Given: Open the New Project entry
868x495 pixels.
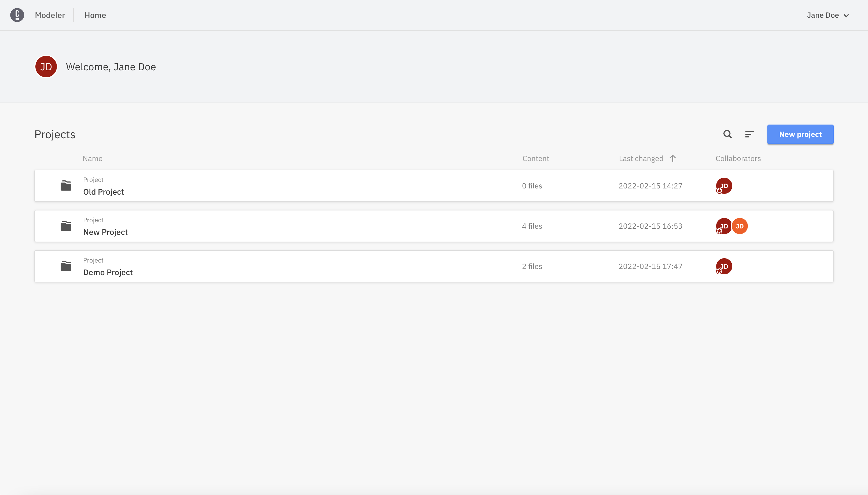Looking at the screenshot, I should (105, 232).
